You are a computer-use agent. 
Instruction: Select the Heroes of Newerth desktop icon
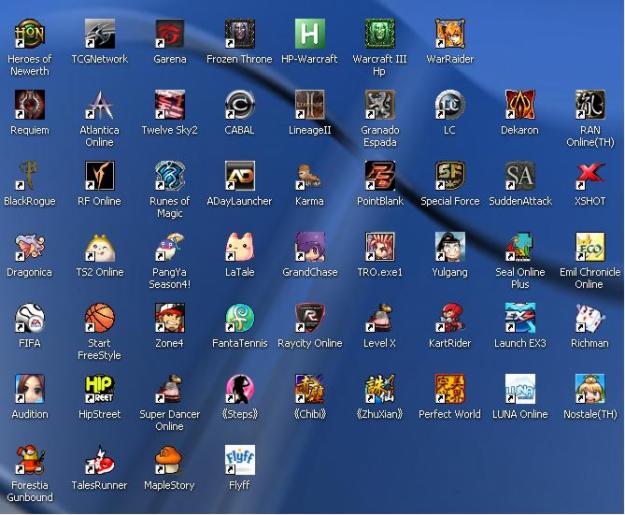[x=29, y=35]
